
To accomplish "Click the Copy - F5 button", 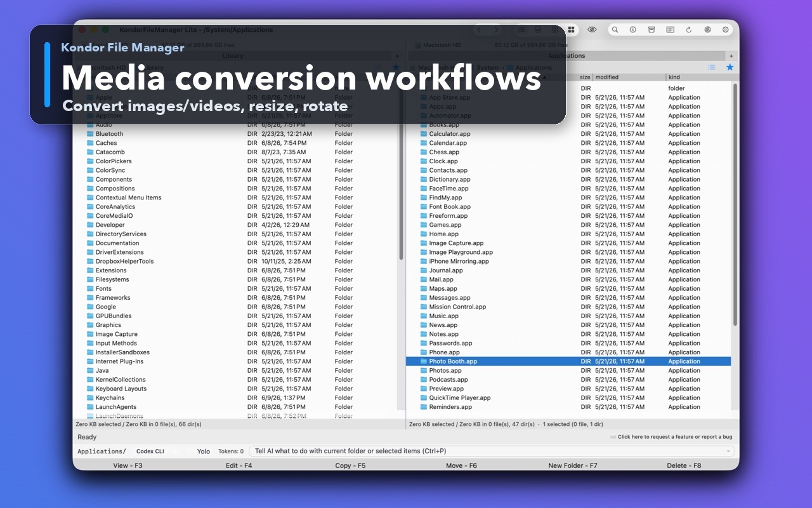I will 350,465.
